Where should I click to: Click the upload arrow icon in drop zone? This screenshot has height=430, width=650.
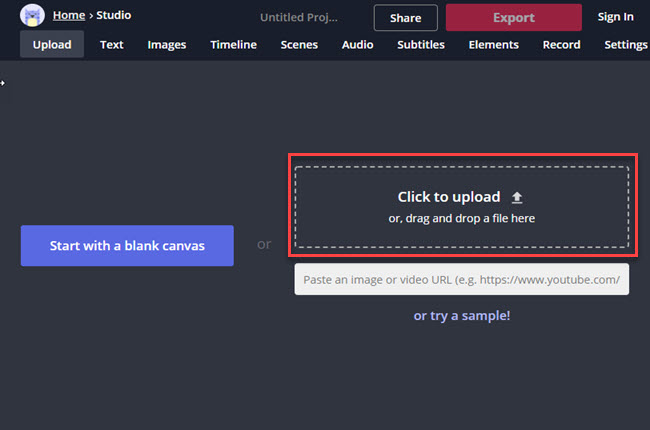coord(517,198)
